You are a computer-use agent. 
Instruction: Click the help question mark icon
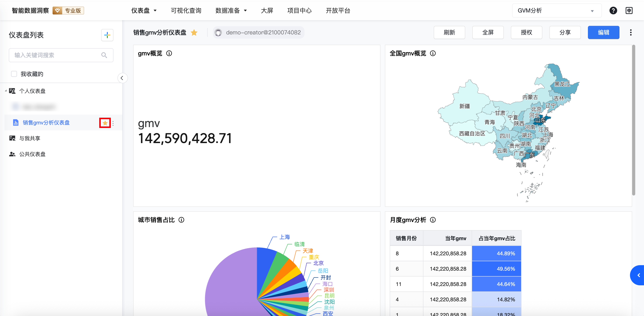coord(613,11)
